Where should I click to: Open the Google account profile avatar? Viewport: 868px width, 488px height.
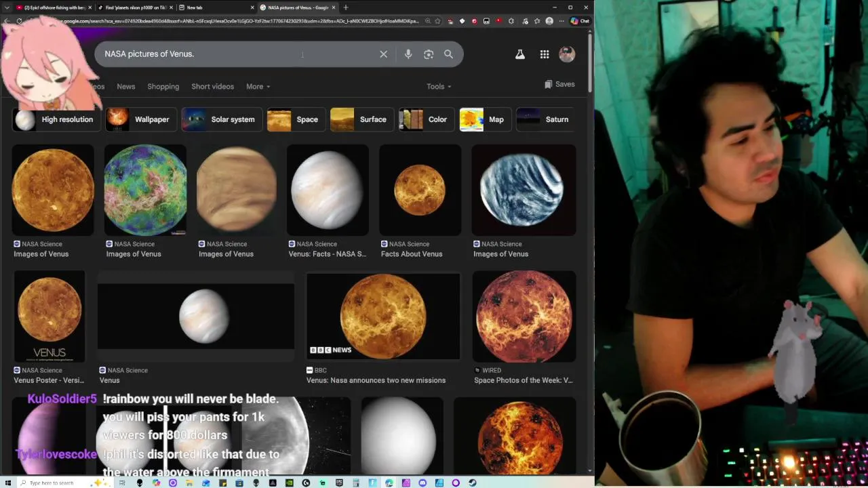pyautogui.click(x=567, y=54)
